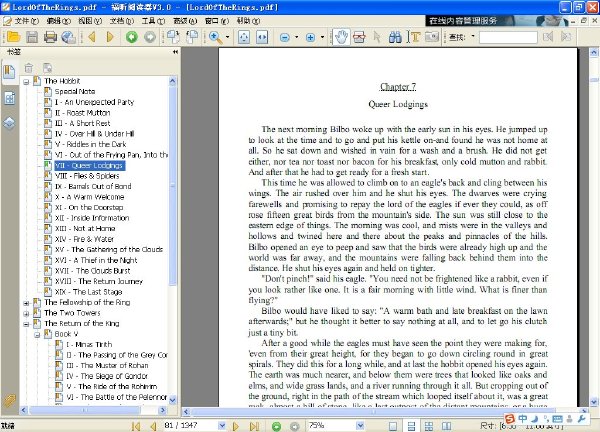Open the 工具 (Tools) menu
This screenshot has height=432, width=600.
[x=153, y=21]
